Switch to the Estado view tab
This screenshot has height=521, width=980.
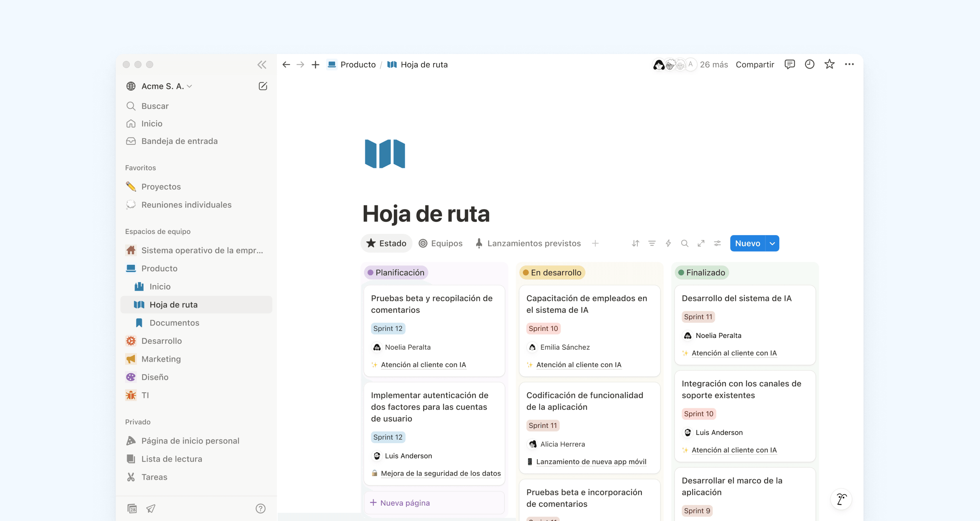point(386,243)
